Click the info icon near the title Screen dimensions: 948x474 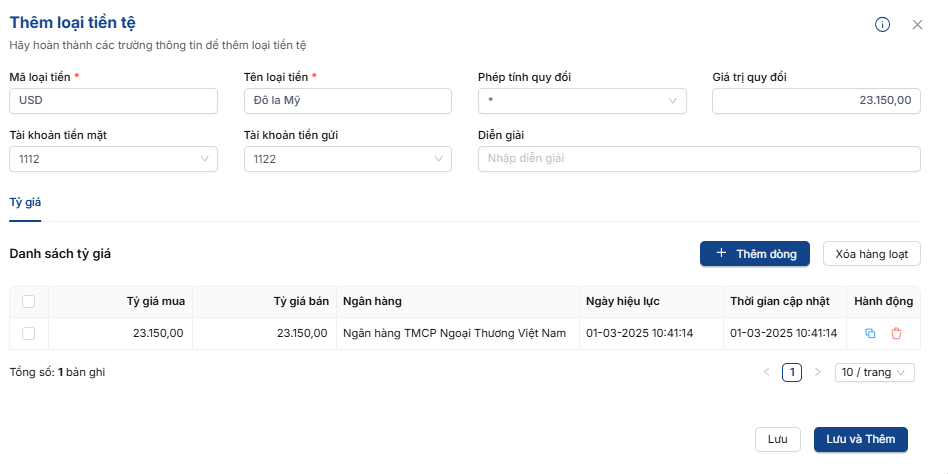(x=882, y=25)
